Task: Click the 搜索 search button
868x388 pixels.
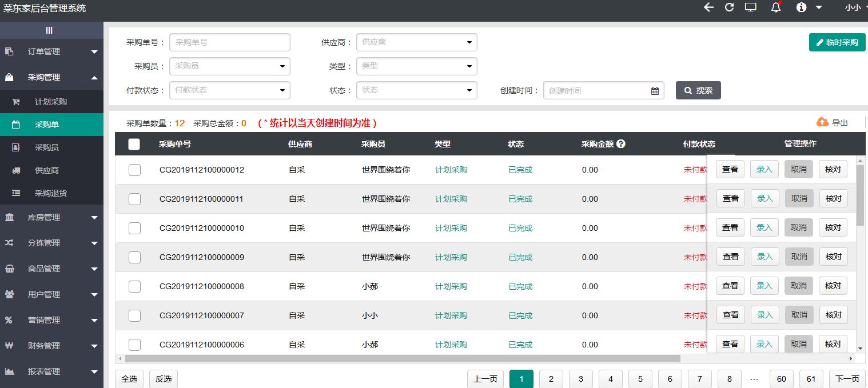Action: click(x=698, y=90)
